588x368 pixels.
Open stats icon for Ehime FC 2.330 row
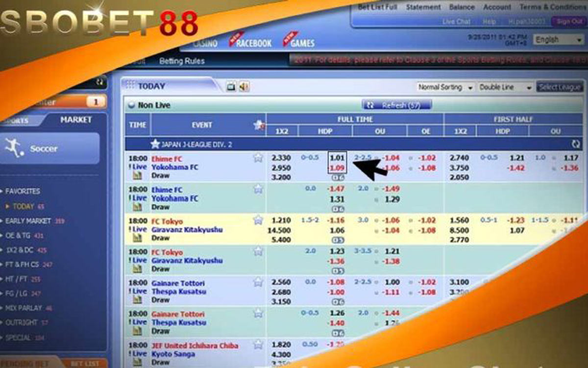[138, 176]
